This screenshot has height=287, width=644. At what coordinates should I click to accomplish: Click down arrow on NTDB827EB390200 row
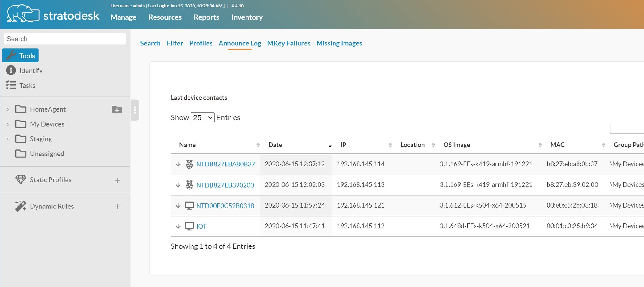point(178,185)
